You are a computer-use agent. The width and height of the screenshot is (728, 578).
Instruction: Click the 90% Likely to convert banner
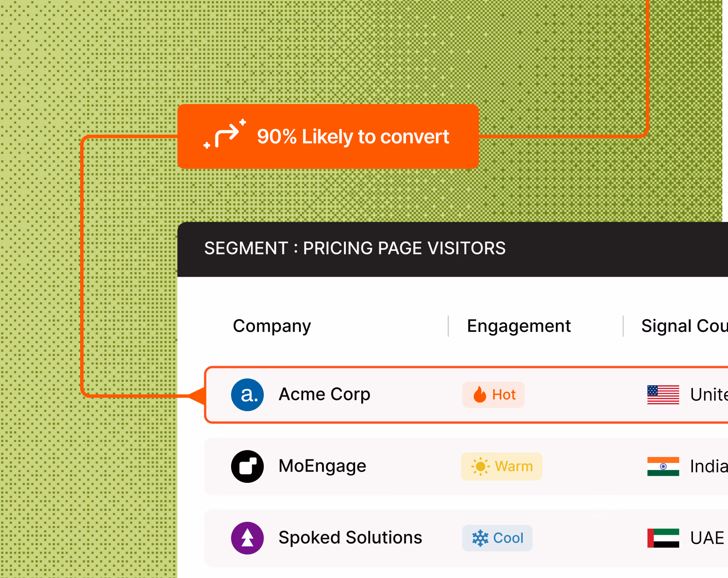click(x=328, y=136)
